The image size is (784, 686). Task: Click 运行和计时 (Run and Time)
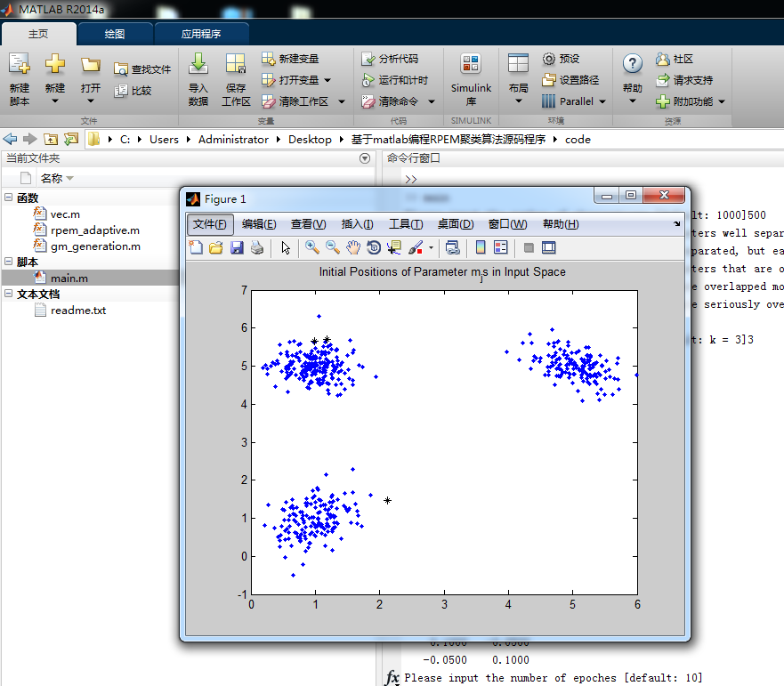[394, 80]
